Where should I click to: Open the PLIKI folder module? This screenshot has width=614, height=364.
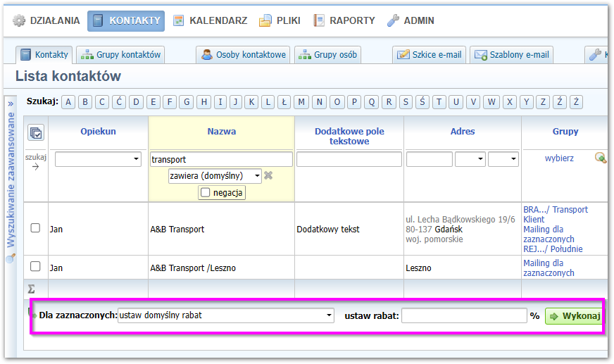[x=282, y=20]
